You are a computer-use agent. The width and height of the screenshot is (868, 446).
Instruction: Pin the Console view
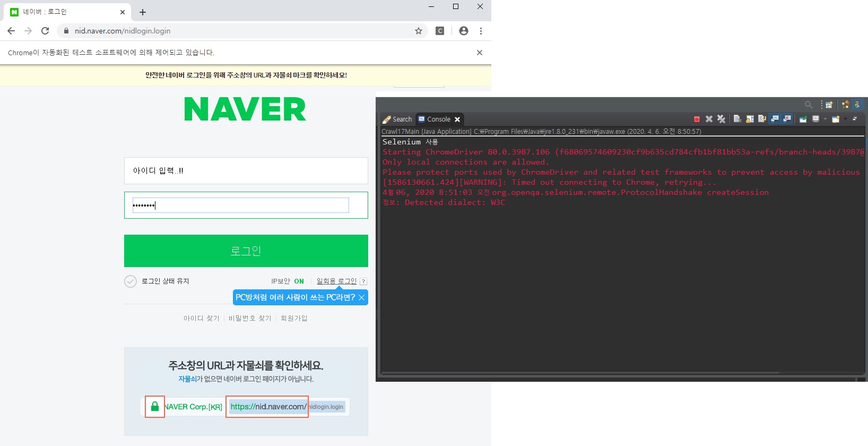(x=803, y=119)
